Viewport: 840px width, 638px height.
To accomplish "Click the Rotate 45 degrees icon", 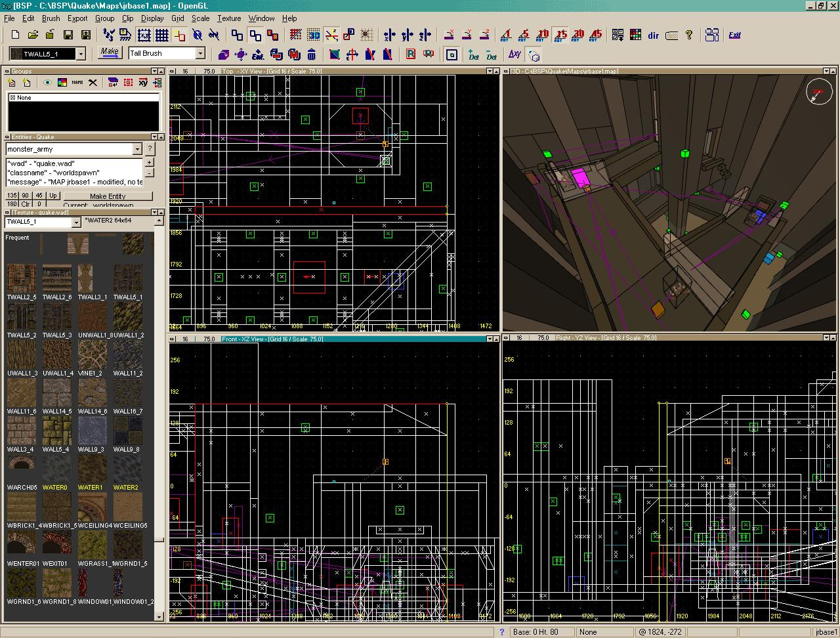I will 596,35.
